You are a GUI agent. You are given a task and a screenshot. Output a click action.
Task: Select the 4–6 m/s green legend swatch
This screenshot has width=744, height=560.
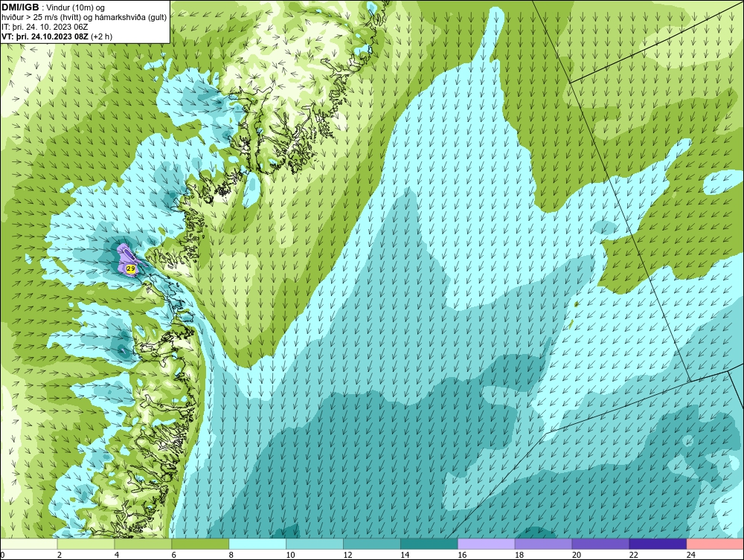coord(143,544)
